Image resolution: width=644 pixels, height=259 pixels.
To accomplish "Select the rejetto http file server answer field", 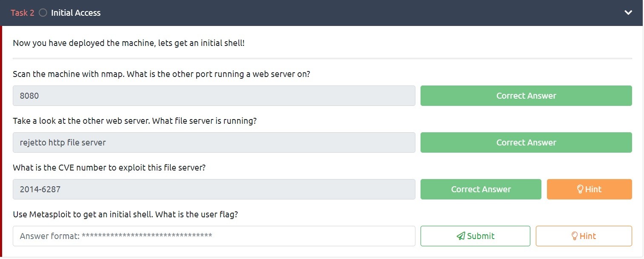I will click(214, 142).
